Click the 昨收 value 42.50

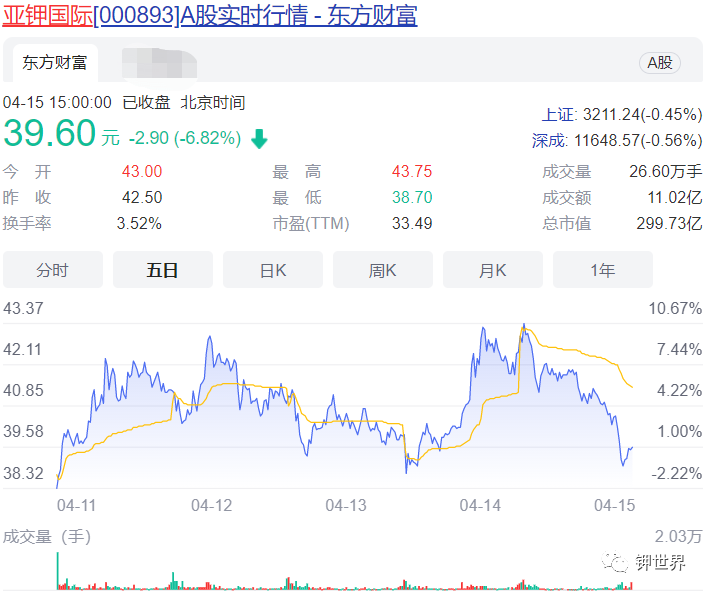tap(142, 197)
